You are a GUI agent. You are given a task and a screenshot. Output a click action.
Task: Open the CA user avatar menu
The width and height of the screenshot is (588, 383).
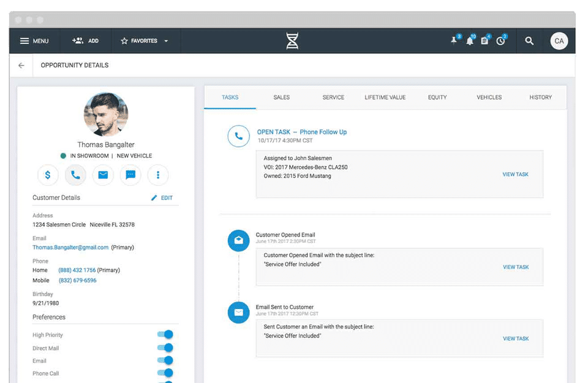559,41
